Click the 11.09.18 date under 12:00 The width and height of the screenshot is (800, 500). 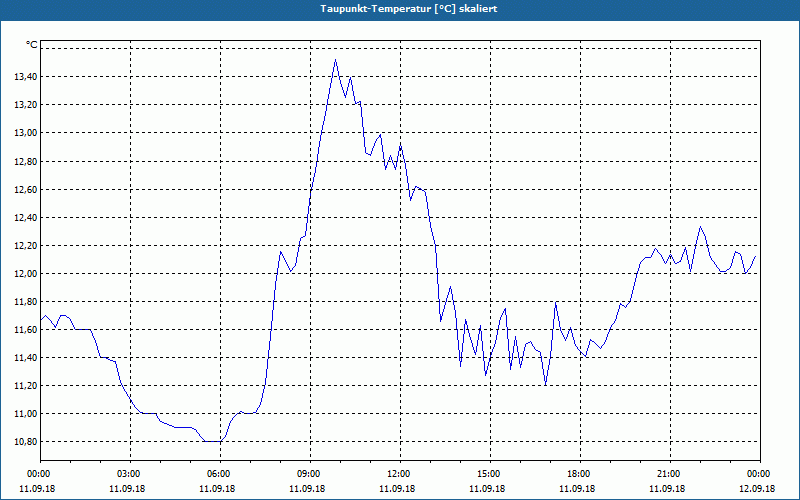tap(397, 489)
